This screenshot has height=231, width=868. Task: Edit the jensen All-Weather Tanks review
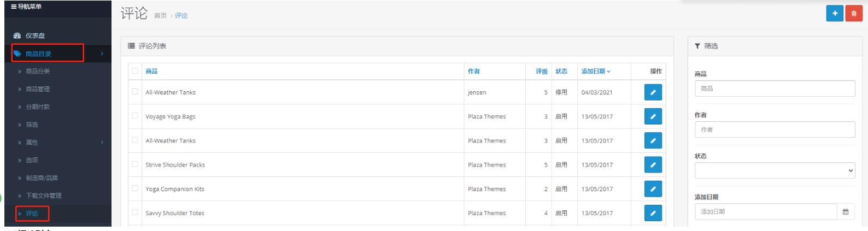coord(653,92)
